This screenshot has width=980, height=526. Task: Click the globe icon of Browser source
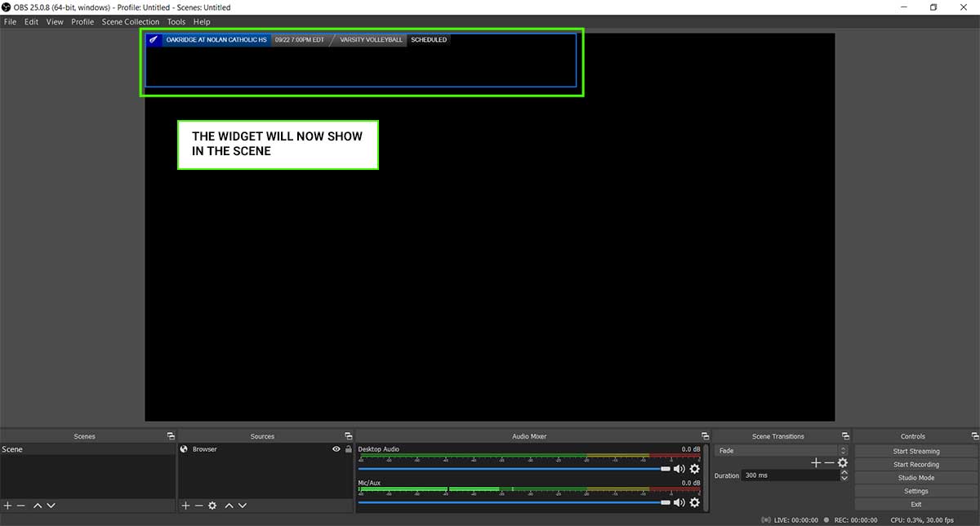[x=185, y=449]
